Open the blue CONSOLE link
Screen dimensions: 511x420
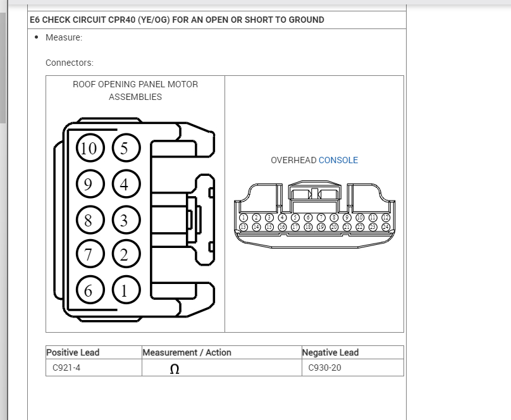coord(338,160)
